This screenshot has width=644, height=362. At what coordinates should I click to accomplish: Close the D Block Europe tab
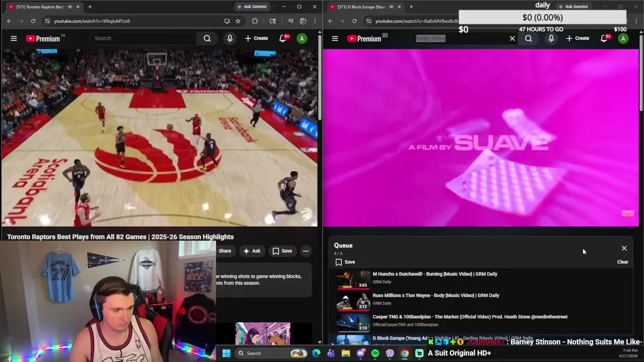coord(399,7)
